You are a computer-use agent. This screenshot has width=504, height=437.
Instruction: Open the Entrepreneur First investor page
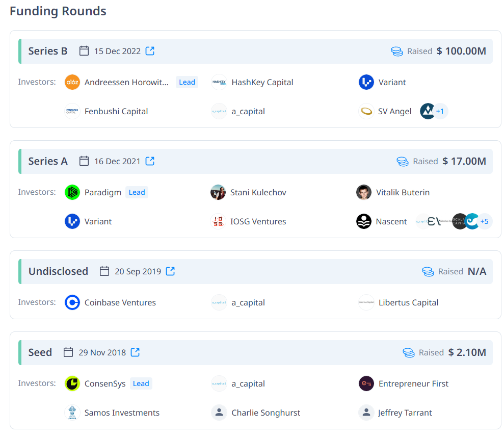coord(413,383)
